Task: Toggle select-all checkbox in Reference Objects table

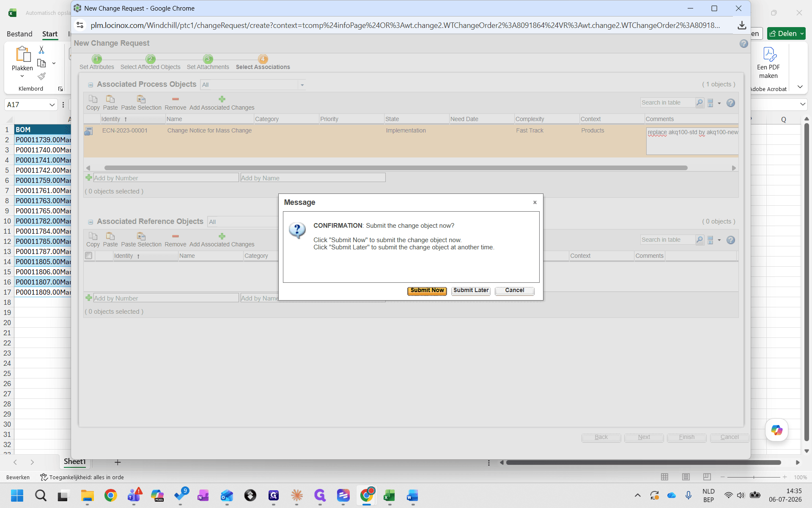Action: tap(88, 256)
